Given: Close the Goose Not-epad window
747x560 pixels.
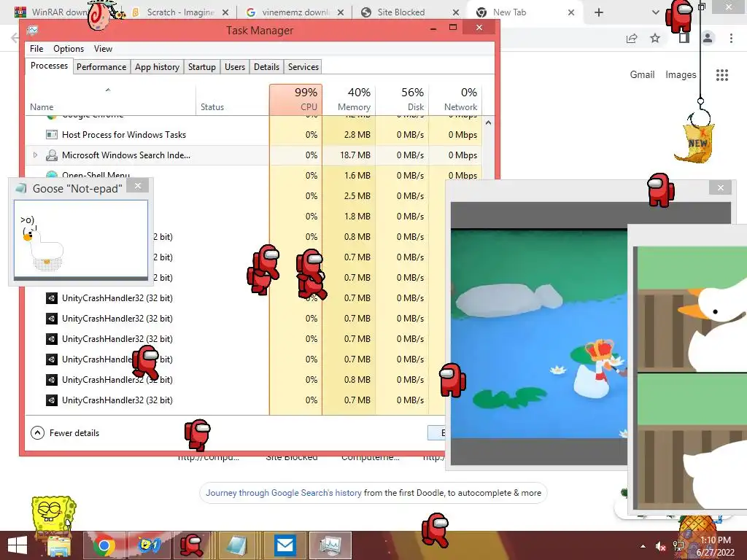Looking at the screenshot, I should tap(138, 186).
